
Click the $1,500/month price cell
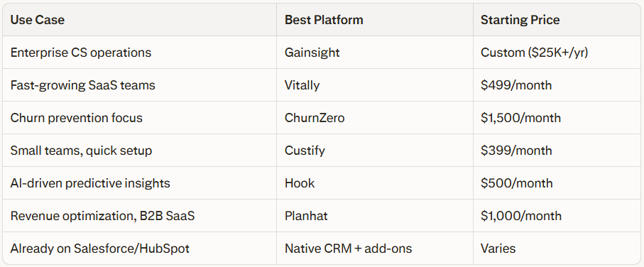point(557,117)
